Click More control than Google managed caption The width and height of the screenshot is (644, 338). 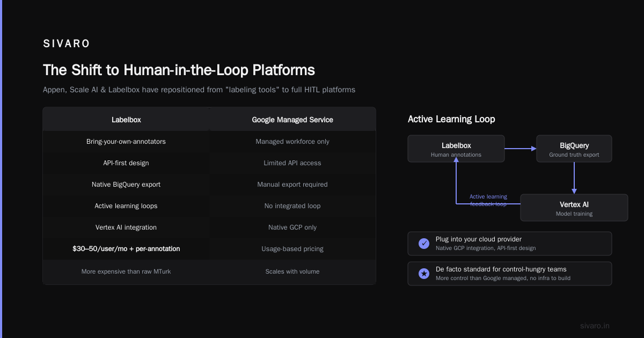click(x=503, y=278)
